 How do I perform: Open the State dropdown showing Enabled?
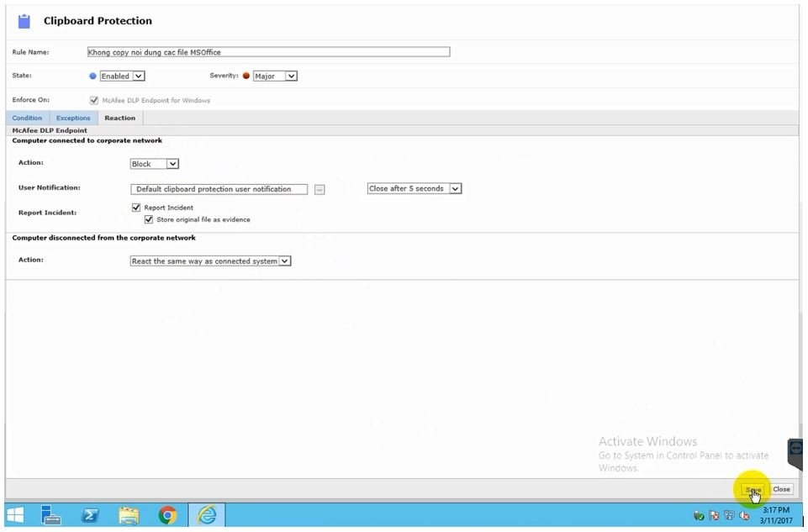(x=122, y=76)
